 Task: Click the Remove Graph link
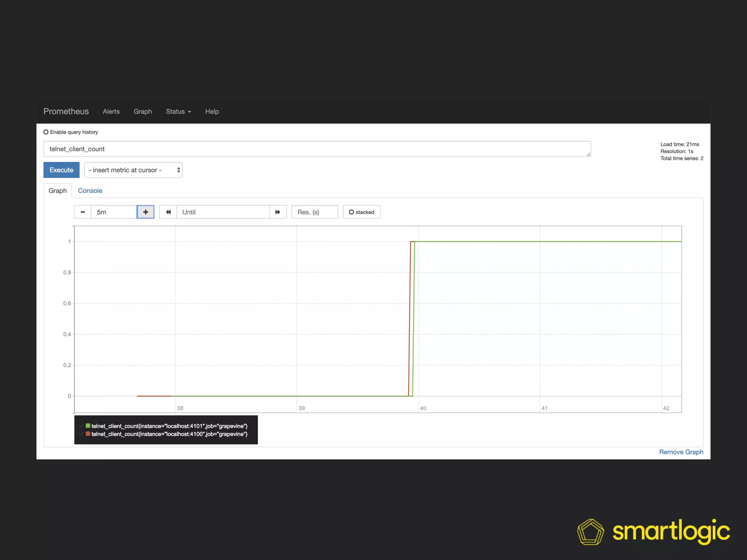pos(681,452)
